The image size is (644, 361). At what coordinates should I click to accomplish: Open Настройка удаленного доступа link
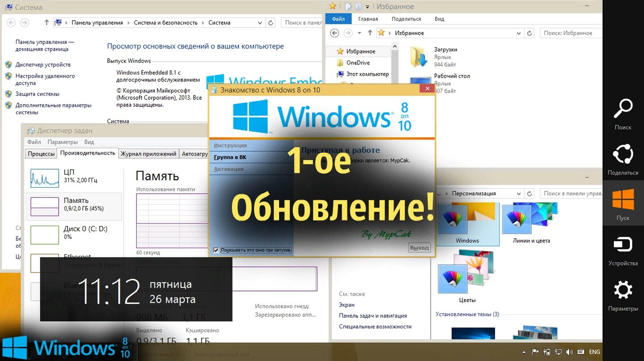point(45,80)
